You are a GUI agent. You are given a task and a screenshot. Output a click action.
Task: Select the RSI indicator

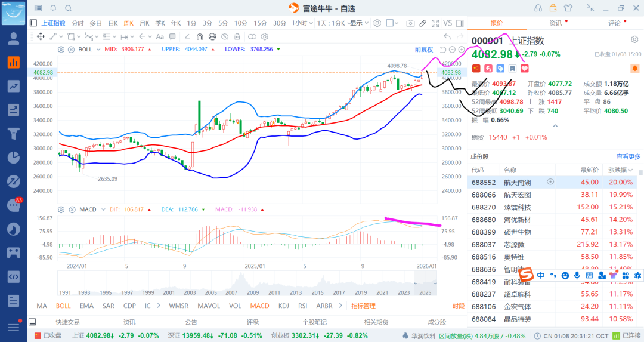coord(303,306)
